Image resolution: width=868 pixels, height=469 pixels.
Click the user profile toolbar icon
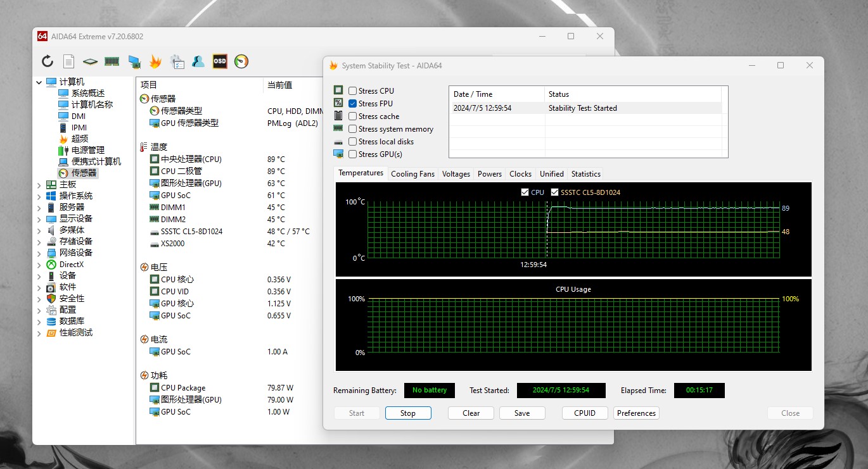point(198,61)
